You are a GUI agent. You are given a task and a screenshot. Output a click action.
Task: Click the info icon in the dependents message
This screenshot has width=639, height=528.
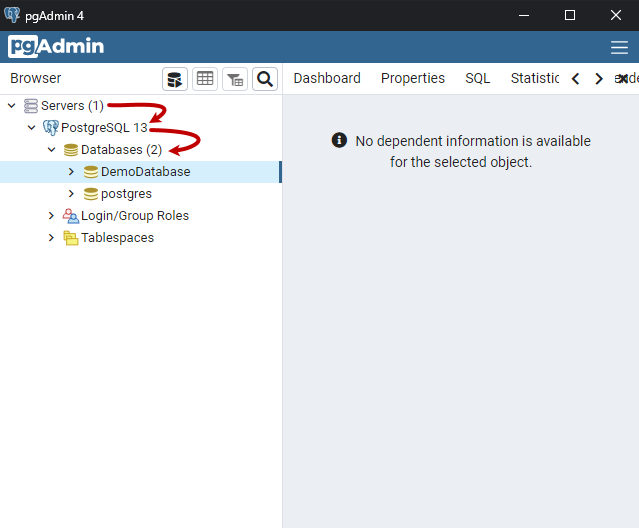click(x=339, y=140)
